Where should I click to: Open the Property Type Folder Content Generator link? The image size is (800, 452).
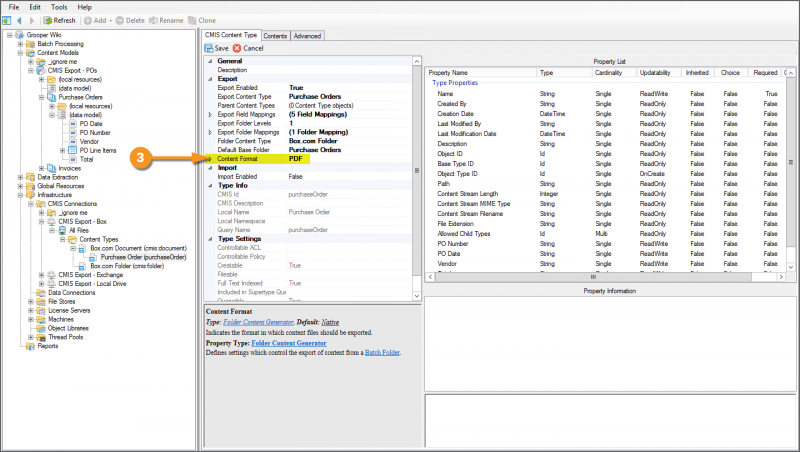pyautogui.click(x=289, y=343)
